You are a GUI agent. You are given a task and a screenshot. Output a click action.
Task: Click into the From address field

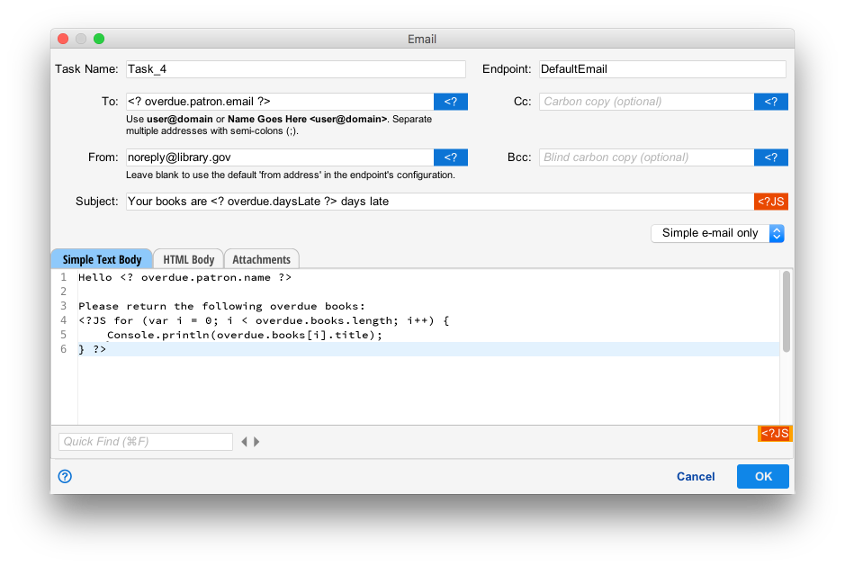pos(280,157)
